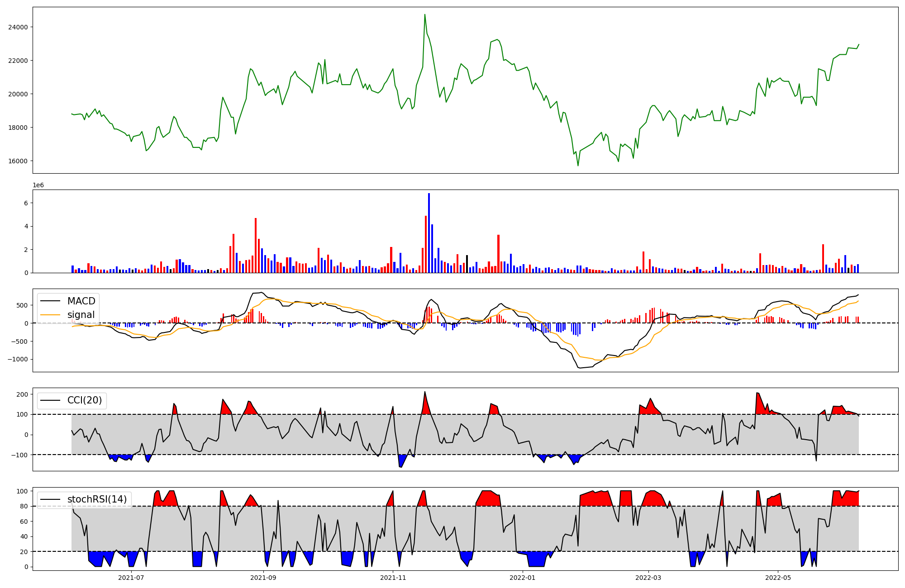Image resolution: width=905 pixels, height=588 pixels.
Task: Click the orange signal legend line swatch
Action: [51, 315]
